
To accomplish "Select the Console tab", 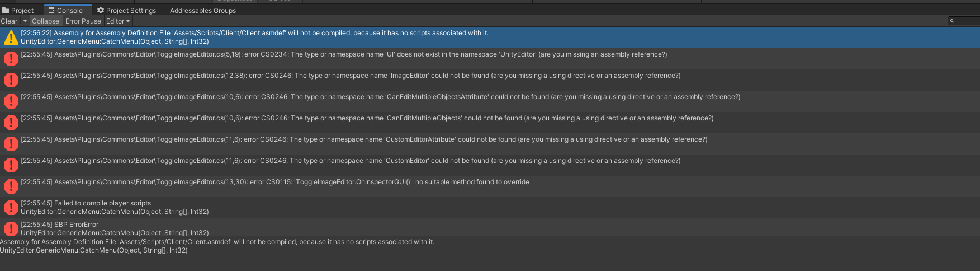I will click(65, 10).
